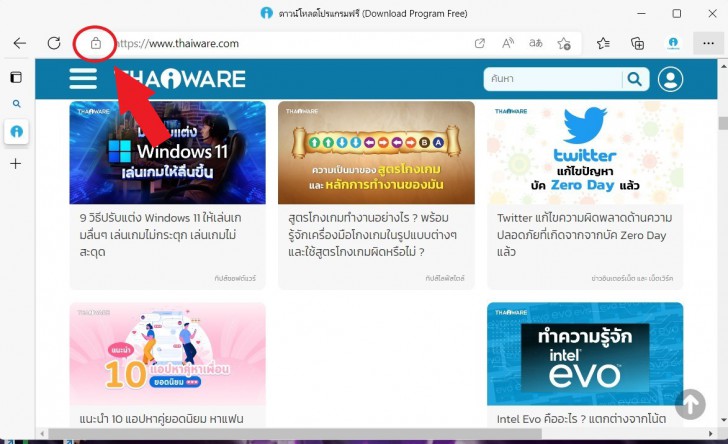Viewport: 728px width, 444px height.
Task: Activate the Read aloud icon
Action: [508, 44]
